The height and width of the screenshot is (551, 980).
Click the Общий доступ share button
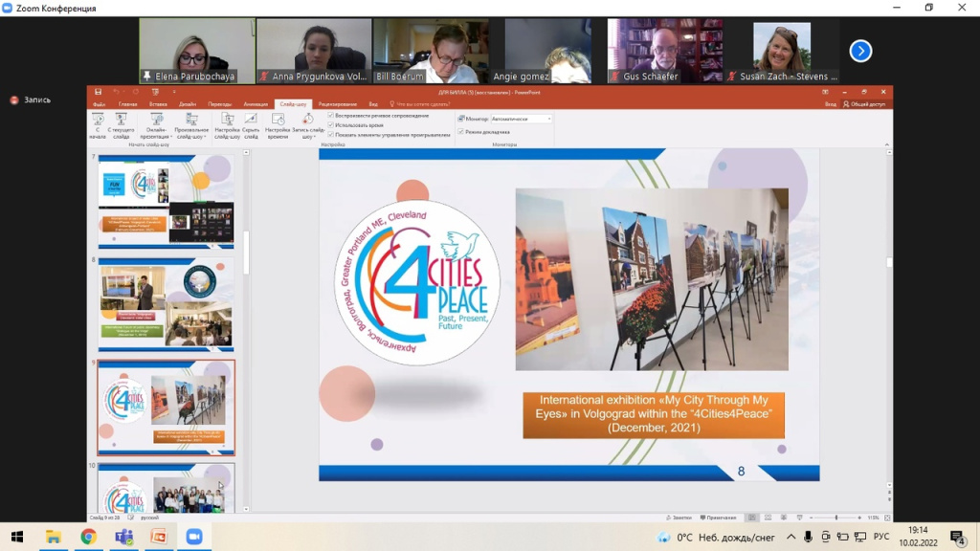(x=863, y=104)
